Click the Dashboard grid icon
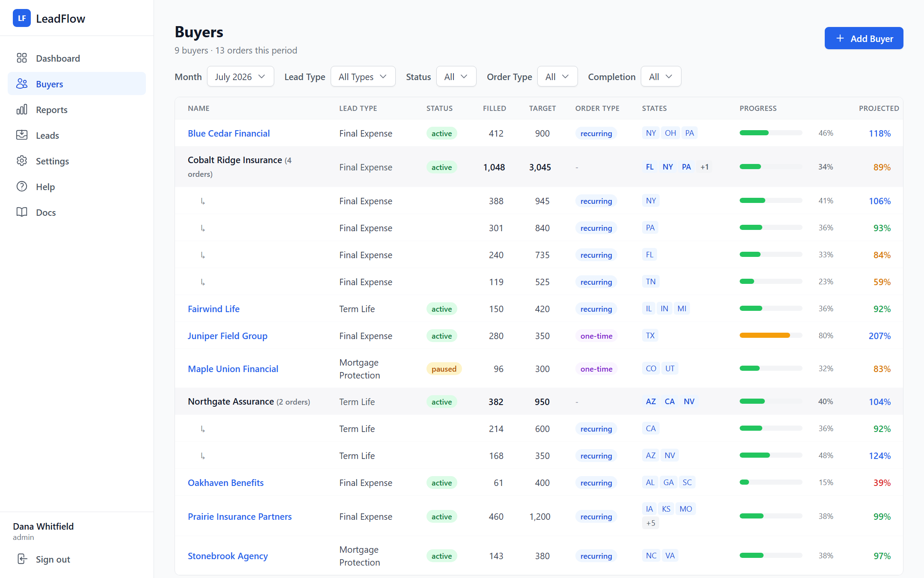The width and height of the screenshot is (924, 578). (22, 58)
